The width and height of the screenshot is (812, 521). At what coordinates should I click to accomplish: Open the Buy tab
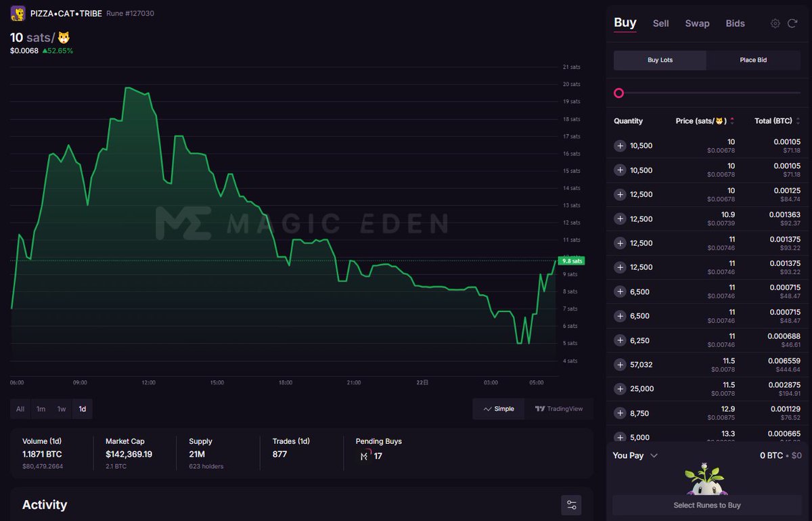click(625, 23)
